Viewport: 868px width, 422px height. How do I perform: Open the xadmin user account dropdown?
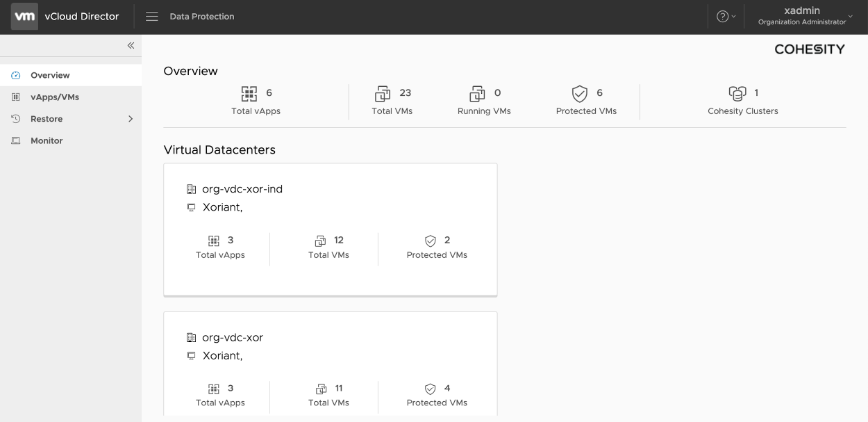click(806, 17)
